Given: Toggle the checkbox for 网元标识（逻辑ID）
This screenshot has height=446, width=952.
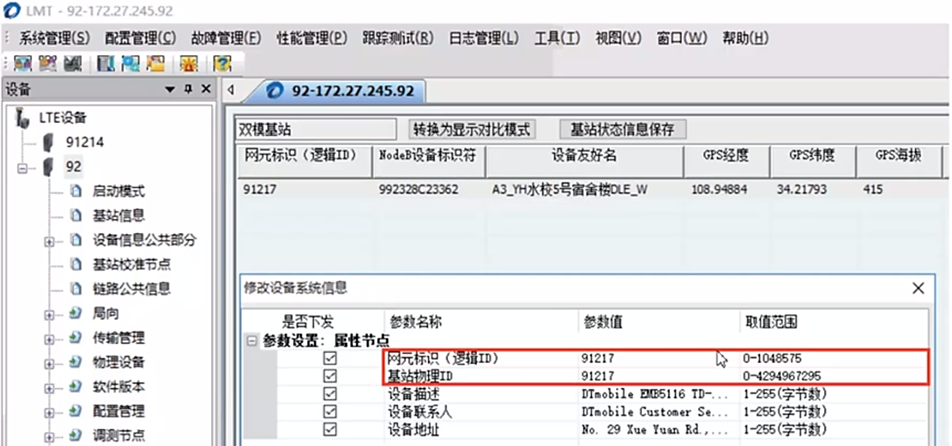Looking at the screenshot, I should (330, 359).
